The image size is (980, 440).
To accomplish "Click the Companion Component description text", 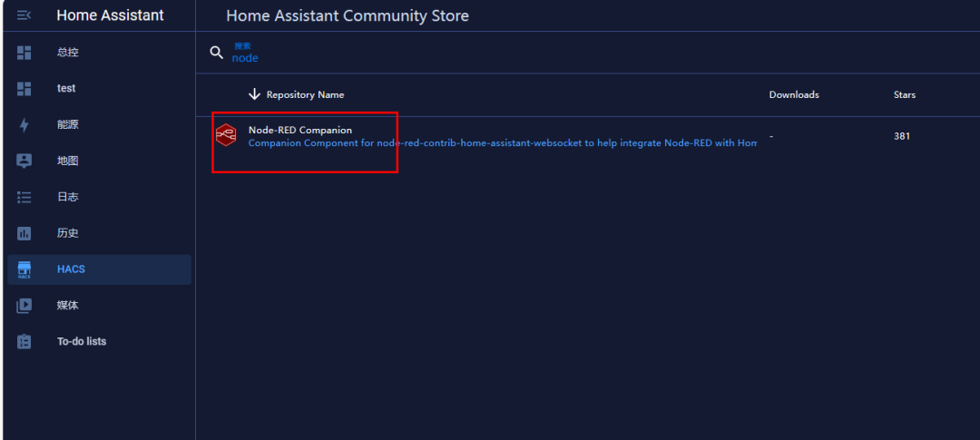I will click(503, 143).
